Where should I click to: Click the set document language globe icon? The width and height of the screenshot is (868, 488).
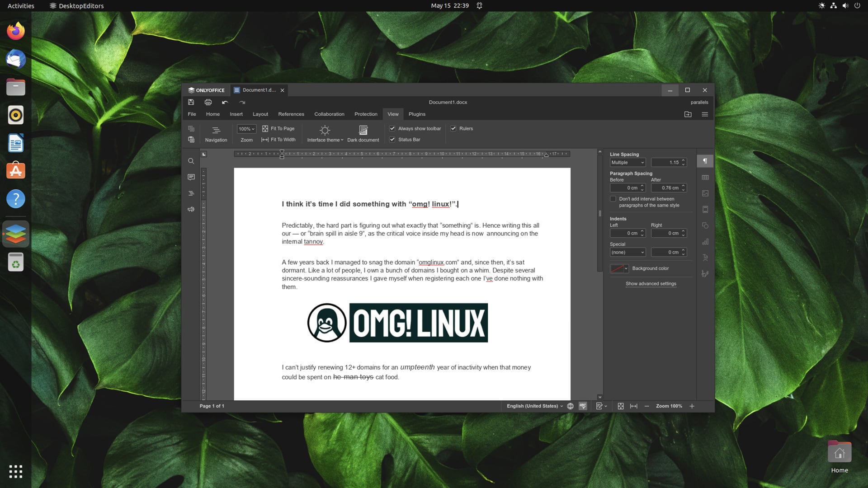pos(570,406)
